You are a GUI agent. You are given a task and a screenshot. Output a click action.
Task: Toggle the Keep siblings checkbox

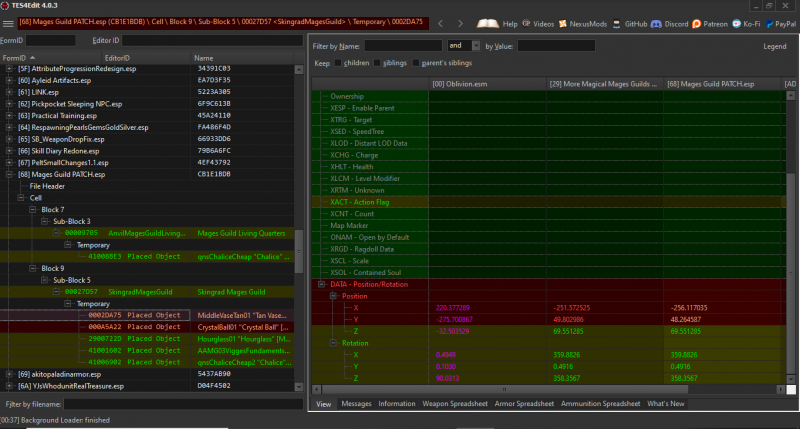[377, 63]
